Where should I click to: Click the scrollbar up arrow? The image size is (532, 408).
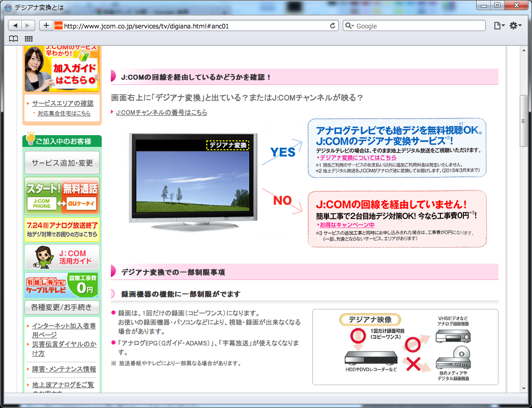click(x=524, y=50)
